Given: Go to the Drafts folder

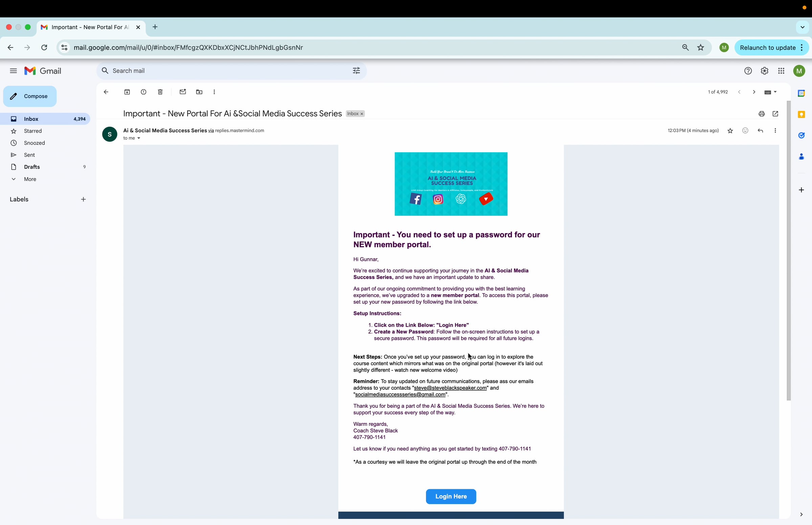Looking at the screenshot, I should [32, 167].
